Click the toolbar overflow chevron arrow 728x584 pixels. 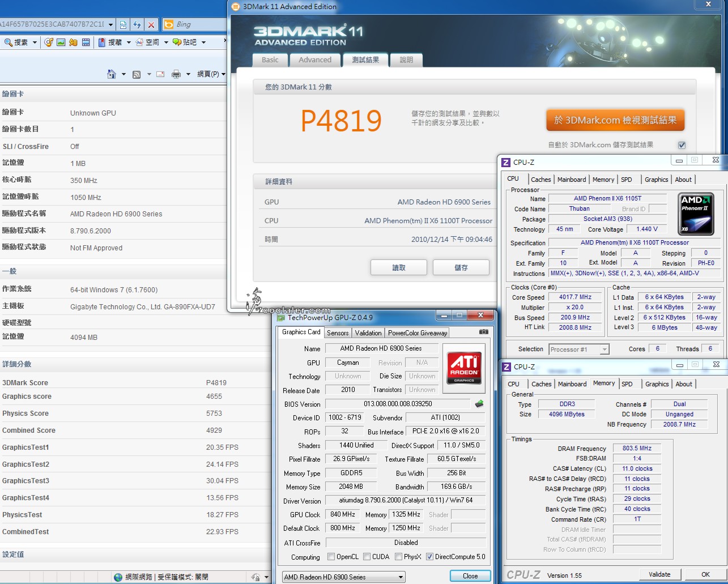[x=224, y=40]
